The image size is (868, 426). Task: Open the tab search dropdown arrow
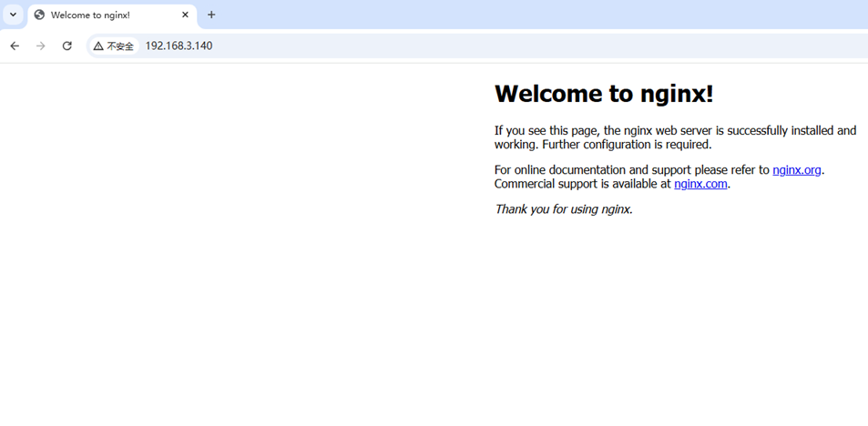[x=14, y=15]
